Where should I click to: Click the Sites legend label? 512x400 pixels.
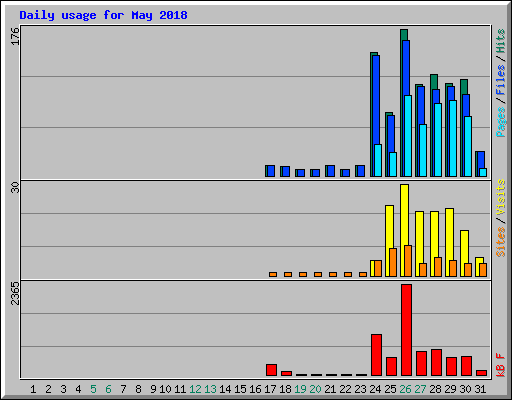pos(501,242)
